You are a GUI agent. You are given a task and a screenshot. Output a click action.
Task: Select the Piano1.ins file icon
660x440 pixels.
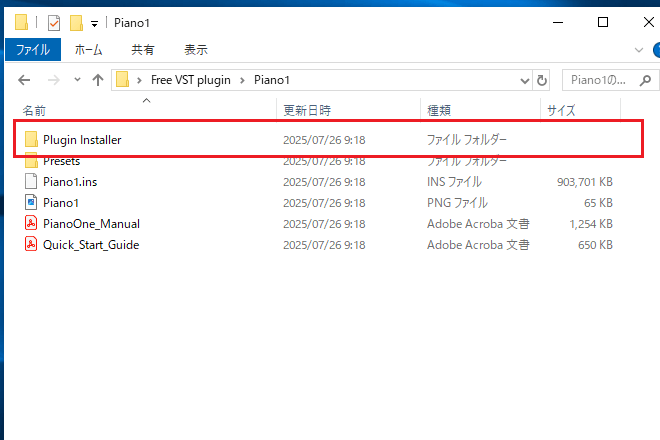coord(31,181)
